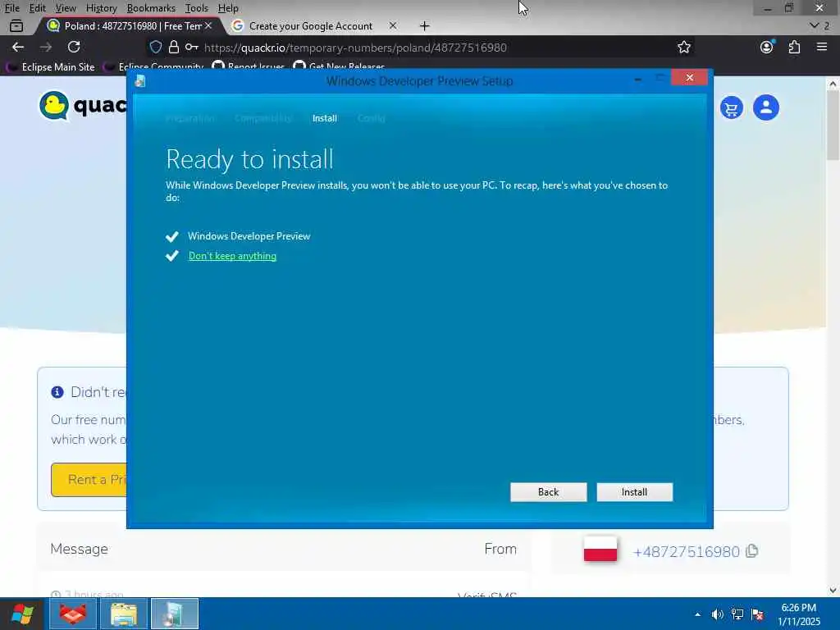Viewport: 840px width, 630px height.
Task: Close the Poland 48727516980 tab
Action: click(x=208, y=25)
